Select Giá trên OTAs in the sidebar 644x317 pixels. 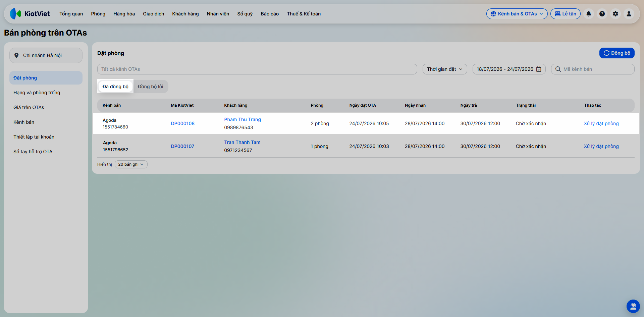pyautogui.click(x=46, y=107)
